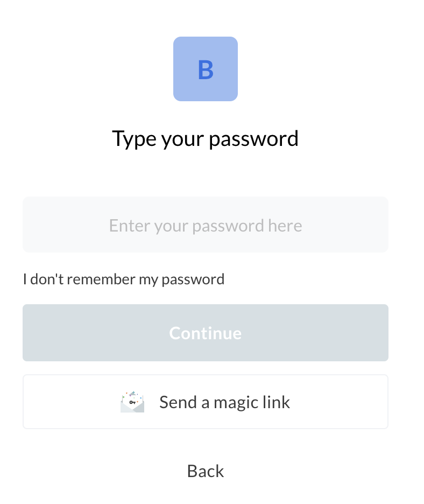Image resolution: width=424 pixels, height=504 pixels.
Task: Click the Send a magic link button
Action: tap(205, 402)
